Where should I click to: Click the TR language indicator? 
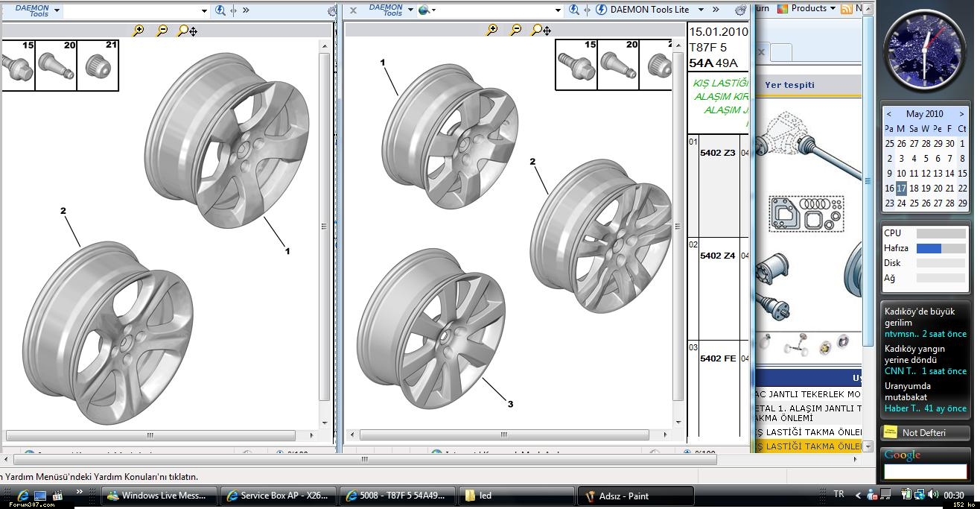(839, 495)
